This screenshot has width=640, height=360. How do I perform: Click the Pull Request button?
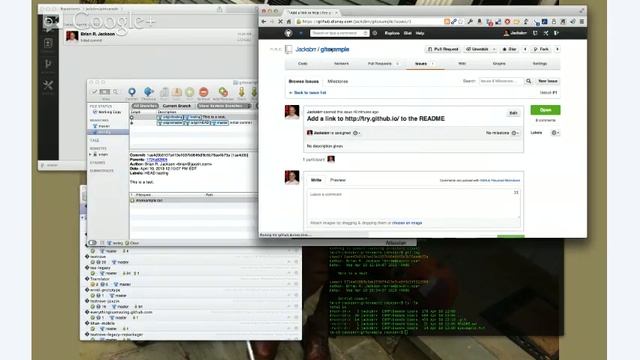[443, 49]
